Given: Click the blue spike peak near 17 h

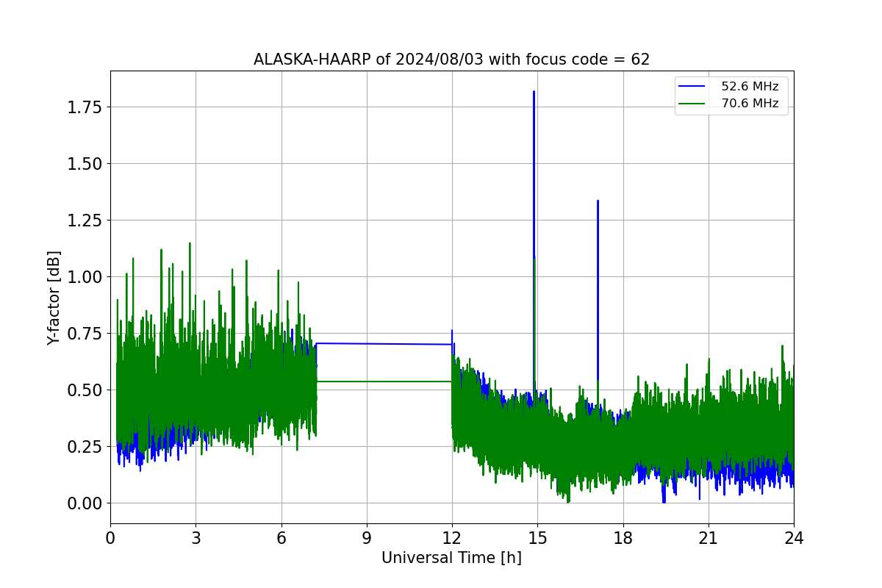Looking at the screenshot, I should [x=598, y=201].
